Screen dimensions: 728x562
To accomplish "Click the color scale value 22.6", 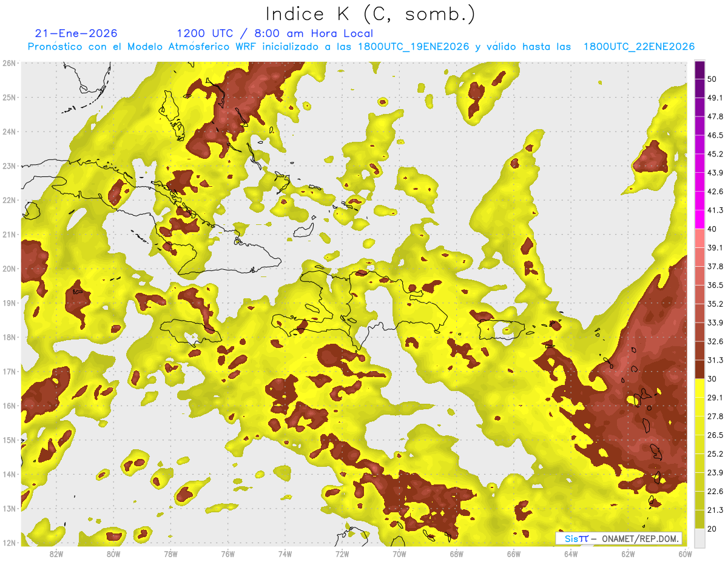I will (715, 492).
